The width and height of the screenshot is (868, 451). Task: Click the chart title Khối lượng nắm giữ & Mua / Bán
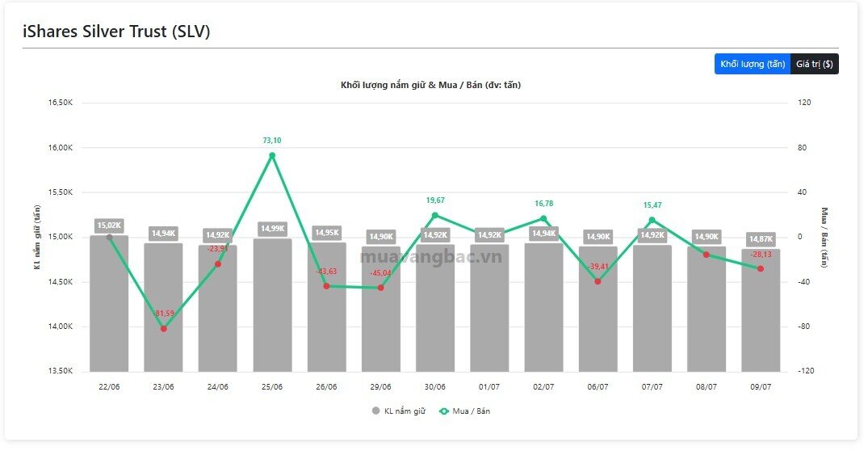(x=430, y=85)
